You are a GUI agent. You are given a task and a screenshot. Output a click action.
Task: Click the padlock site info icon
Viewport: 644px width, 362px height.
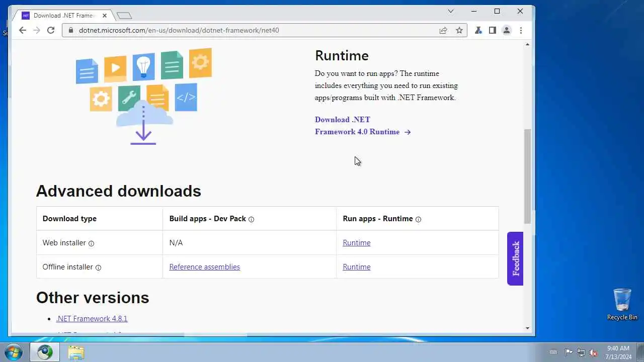tap(71, 30)
